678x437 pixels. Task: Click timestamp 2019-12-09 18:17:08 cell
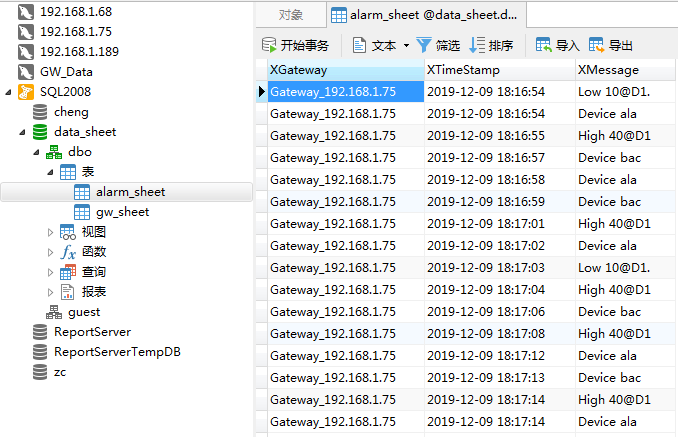tap(500, 334)
